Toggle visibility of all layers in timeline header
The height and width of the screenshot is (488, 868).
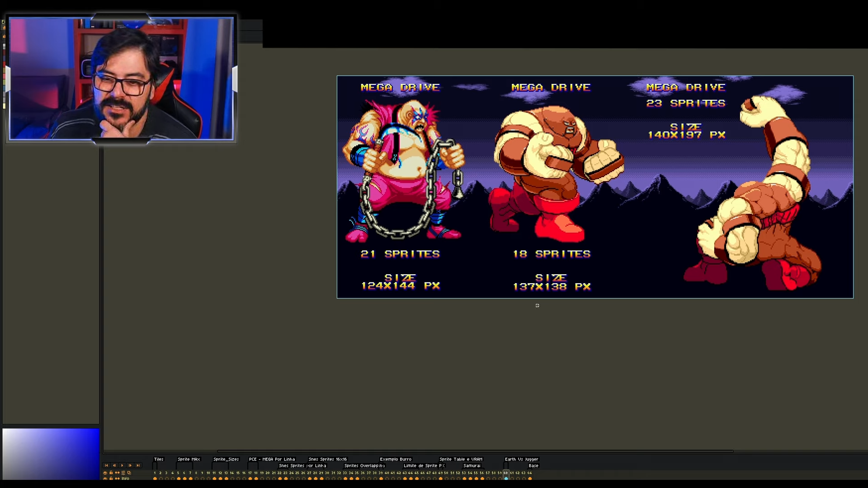point(105,473)
